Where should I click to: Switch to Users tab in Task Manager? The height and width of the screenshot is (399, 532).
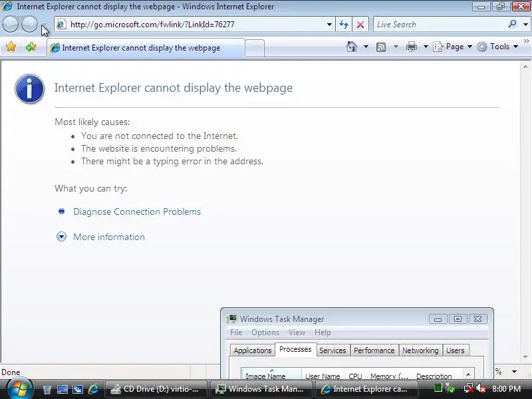[x=456, y=350]
